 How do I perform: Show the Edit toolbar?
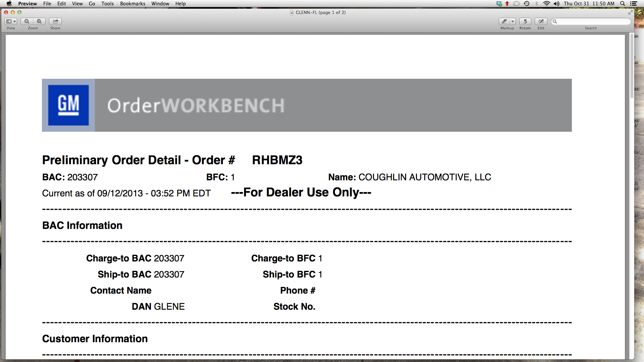pos(541,21)
